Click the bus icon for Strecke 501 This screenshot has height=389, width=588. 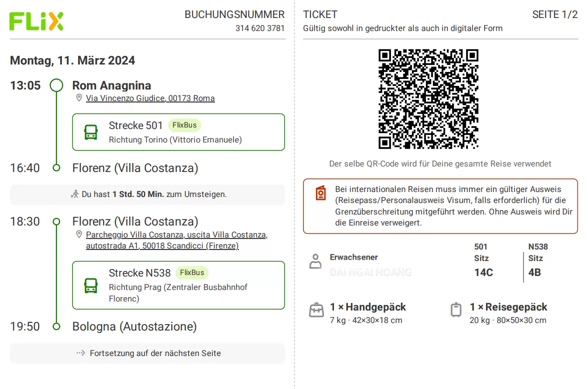click(x=91, y=132)
